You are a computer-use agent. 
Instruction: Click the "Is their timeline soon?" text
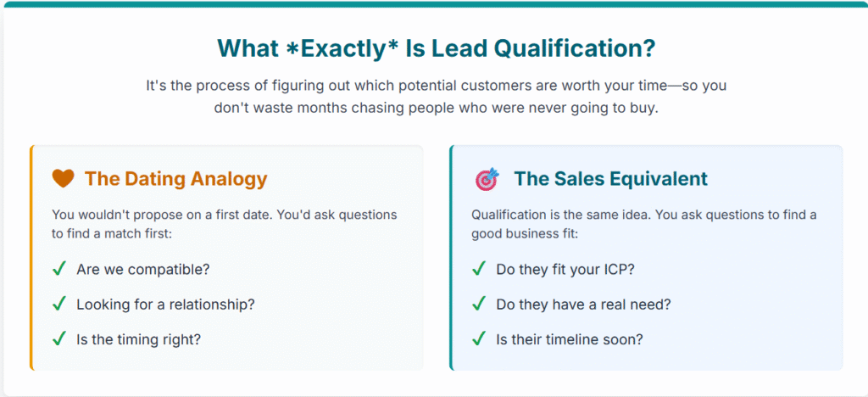[x=570, y=338]
